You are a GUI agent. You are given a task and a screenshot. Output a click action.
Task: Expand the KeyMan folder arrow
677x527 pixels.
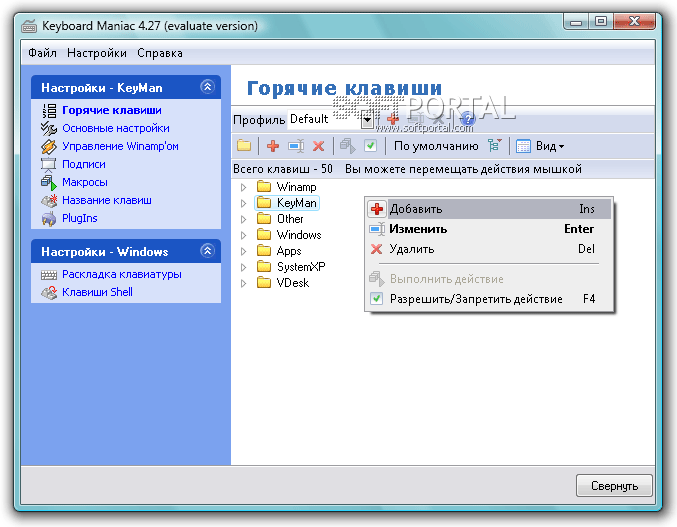pyautogui.click(x=244, y=203)
